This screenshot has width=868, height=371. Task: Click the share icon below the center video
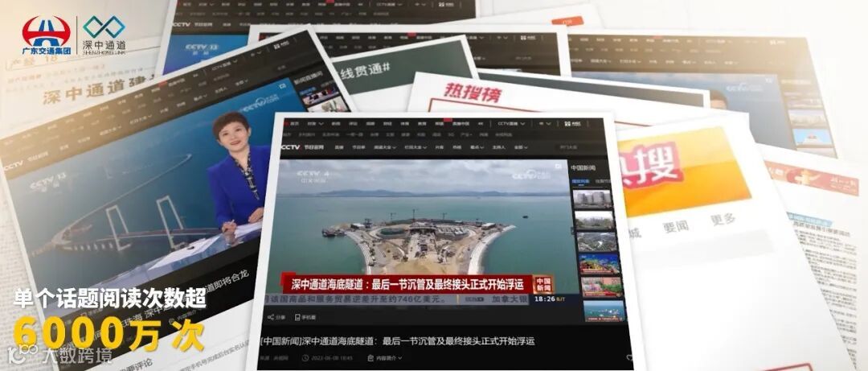point(271,317)
